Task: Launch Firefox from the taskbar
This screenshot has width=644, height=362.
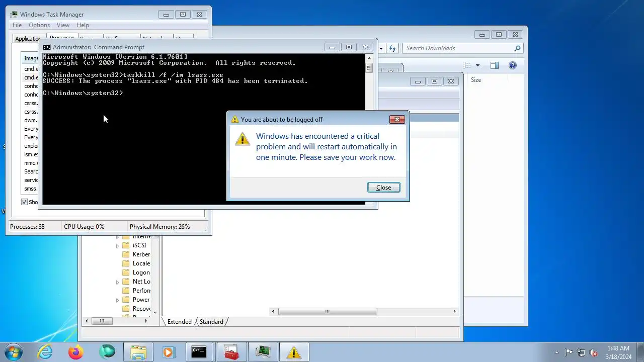Action: (76, 352)
